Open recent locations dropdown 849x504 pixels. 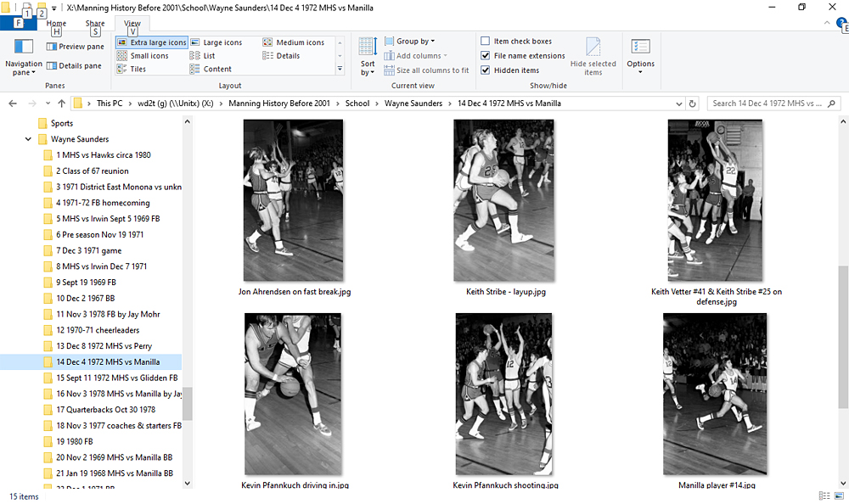tap(48, 104)
